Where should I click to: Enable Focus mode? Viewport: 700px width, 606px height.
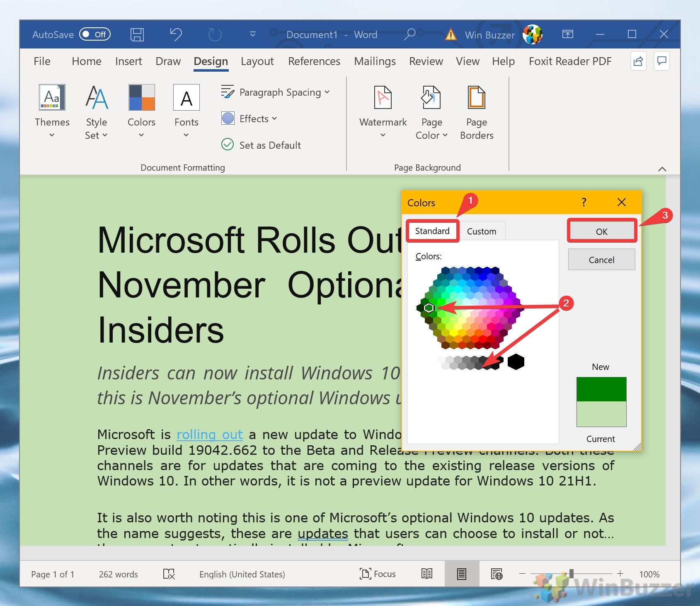(x=378, y=574)
